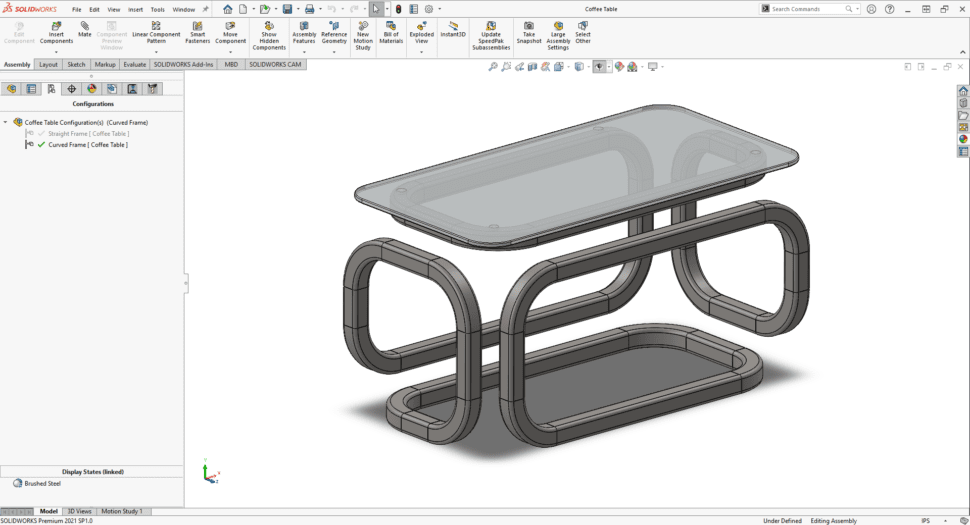Expand the Insert Components dropdown arrow
Image resolution: width=970 pixels, height=525 pixels.
(56, 52)
